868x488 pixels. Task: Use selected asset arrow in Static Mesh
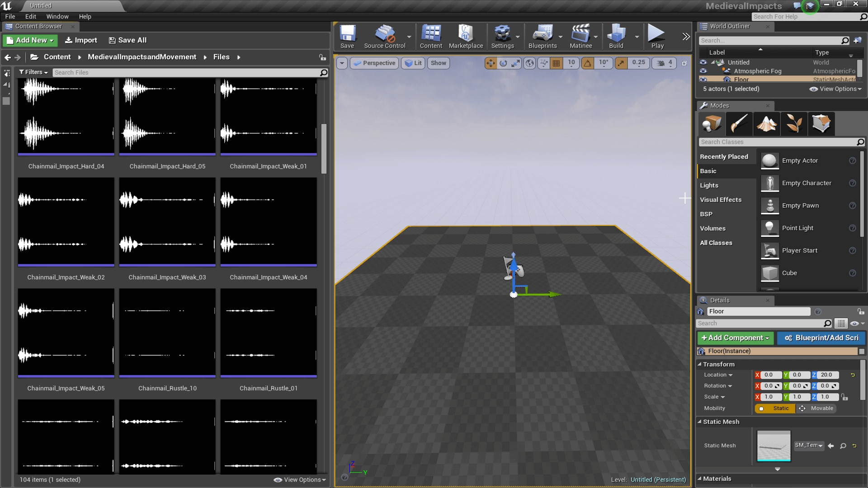click(831, 446)
